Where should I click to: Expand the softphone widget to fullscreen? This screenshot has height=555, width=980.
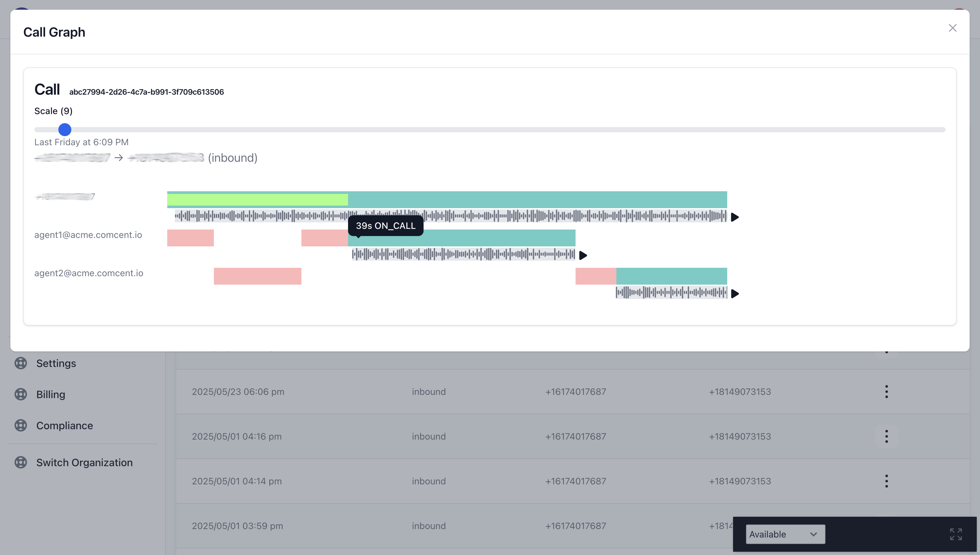[x=956, y=534]
